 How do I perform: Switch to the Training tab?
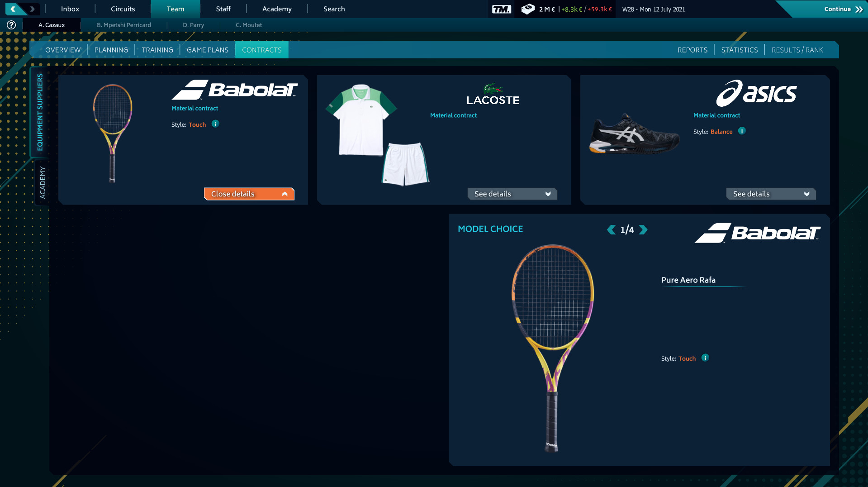(x=157, y=50)
